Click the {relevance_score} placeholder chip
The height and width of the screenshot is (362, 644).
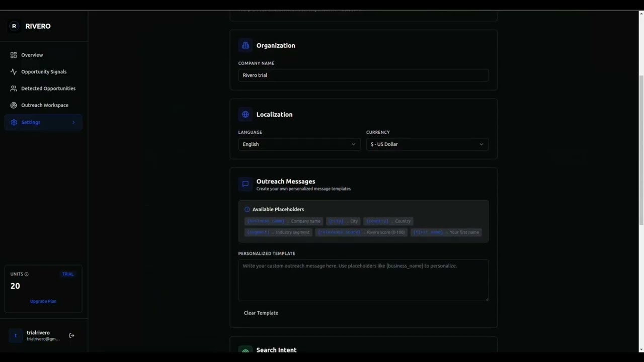coord(361,232)
